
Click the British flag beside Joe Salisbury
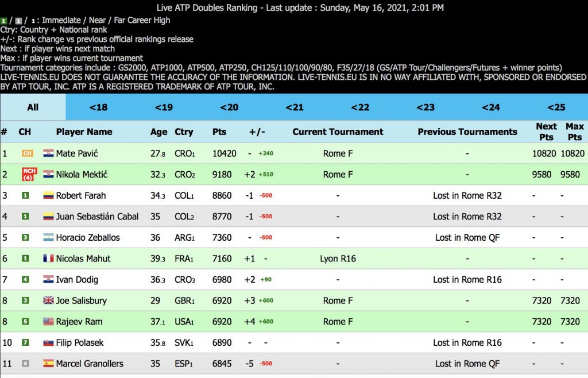(48, 300)
